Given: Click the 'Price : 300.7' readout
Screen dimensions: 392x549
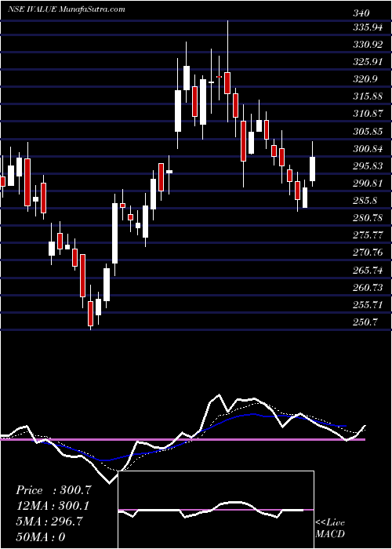Looking at the screenshot, I should (x=53, y=490).
